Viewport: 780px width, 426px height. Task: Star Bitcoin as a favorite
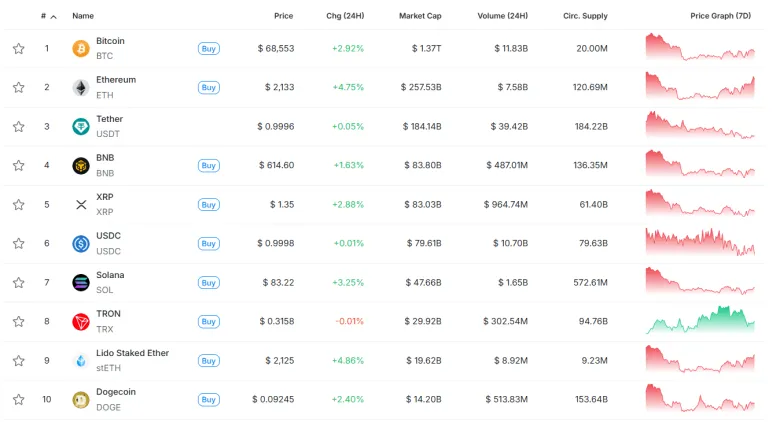click(18, 48)
